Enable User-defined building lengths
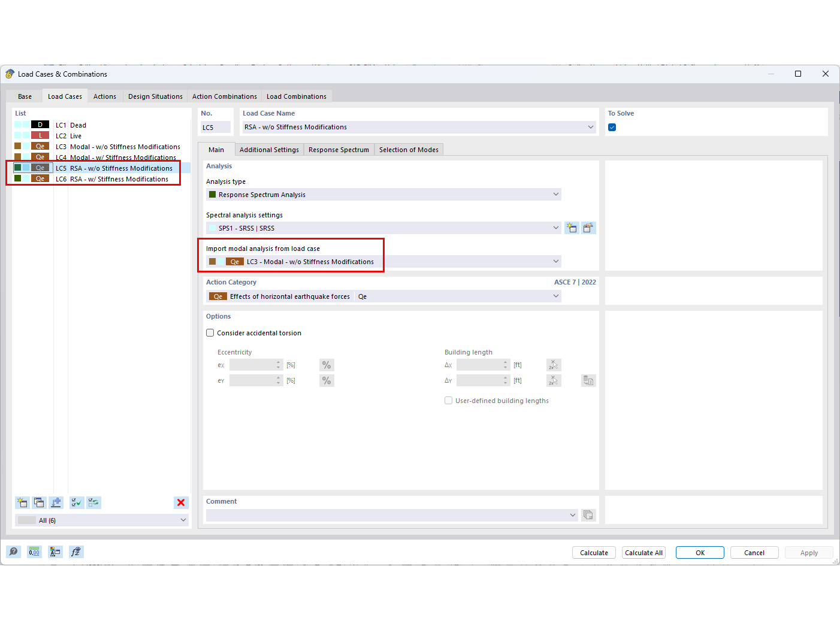This screenshot has width=840, height=630. point(448,400)
